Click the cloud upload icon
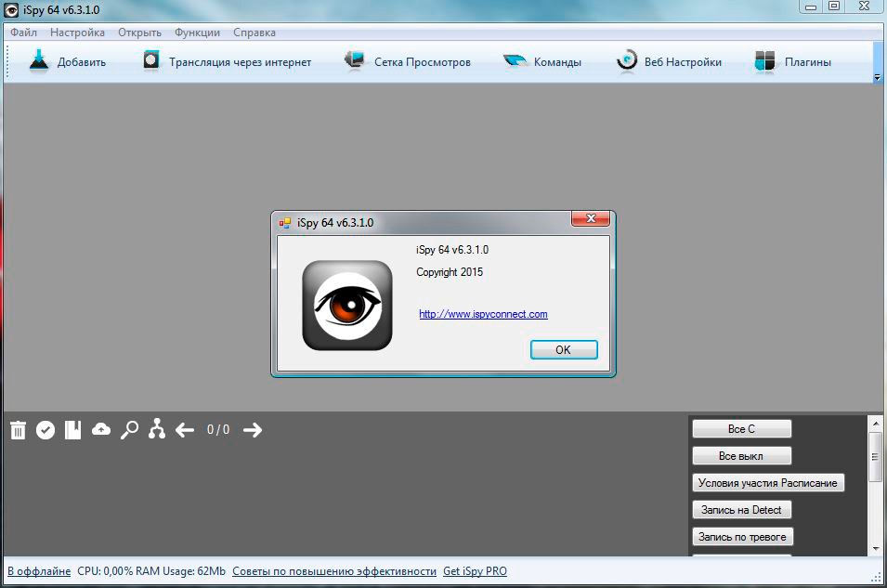The height and width of the screenshot is (588, 887). pos(100,429)
